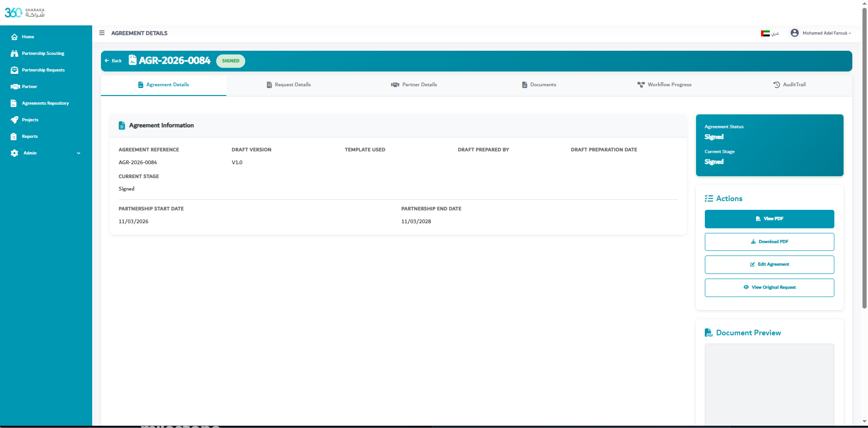The height and width of the screenshot is (428, 868).
Task: Click the AGREEMENT DETAILS page title
Action: pos(139,33)
